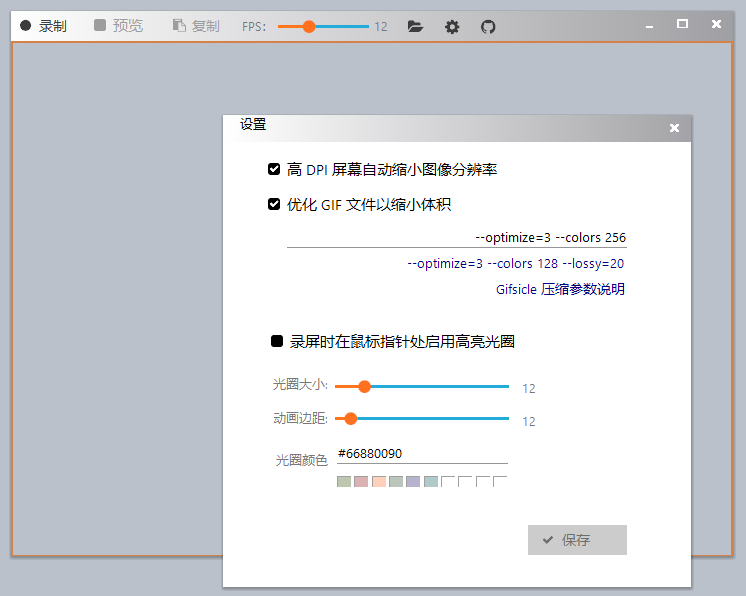Toggle 高 DPI 屏幕自动缩小图像分辨率 checkbox

point(274,170)
